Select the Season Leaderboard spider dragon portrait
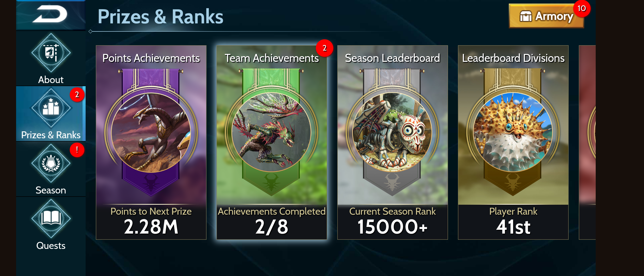The image size is (644, 276). click(392, 132)
